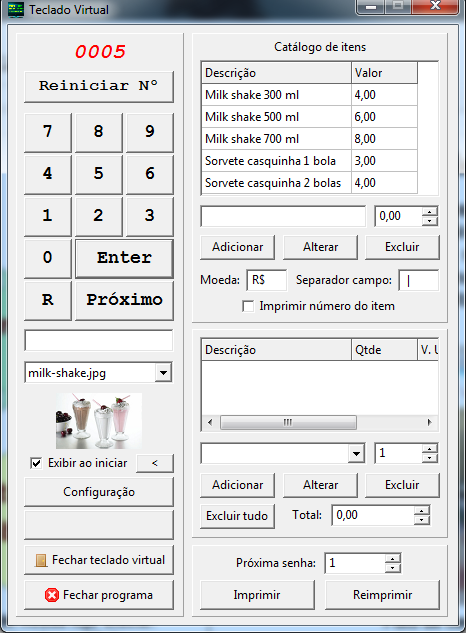466x633 pixels.
Task: Click the Moeda R$ field
Action: click(267, 280)
